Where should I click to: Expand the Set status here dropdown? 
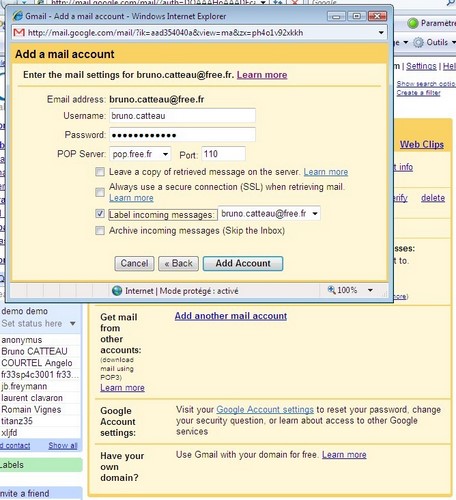(73, 323)
